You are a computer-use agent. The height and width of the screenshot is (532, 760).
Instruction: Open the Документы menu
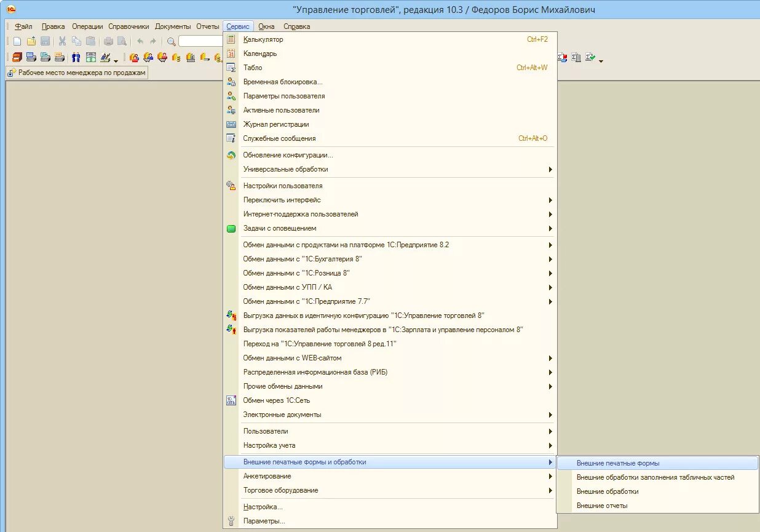[x=173, y=26]
